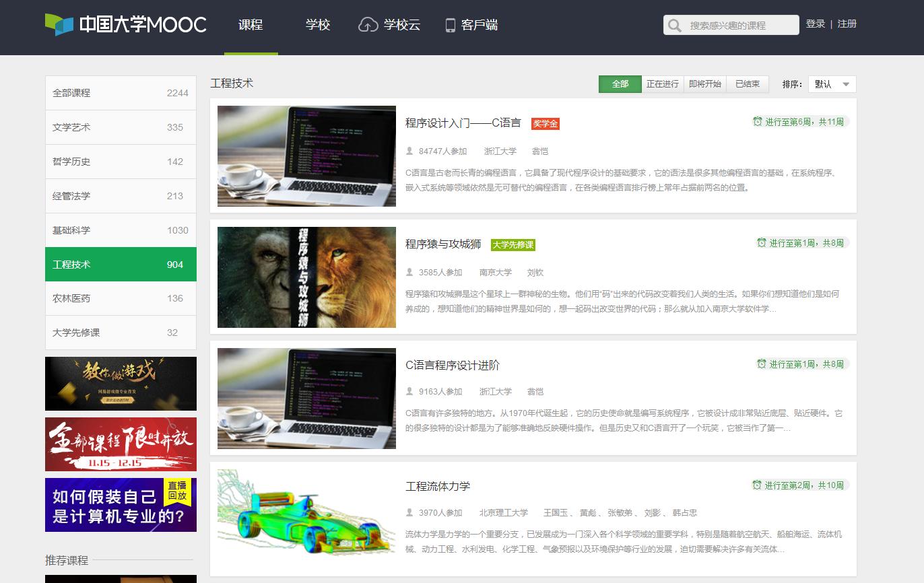Switch to the 学校 tab

[317, 25]
